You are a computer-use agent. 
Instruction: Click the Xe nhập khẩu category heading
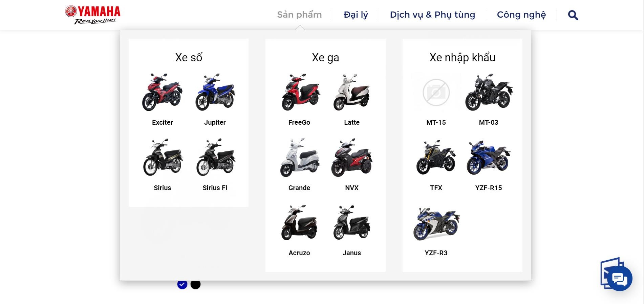click(462, 57)
